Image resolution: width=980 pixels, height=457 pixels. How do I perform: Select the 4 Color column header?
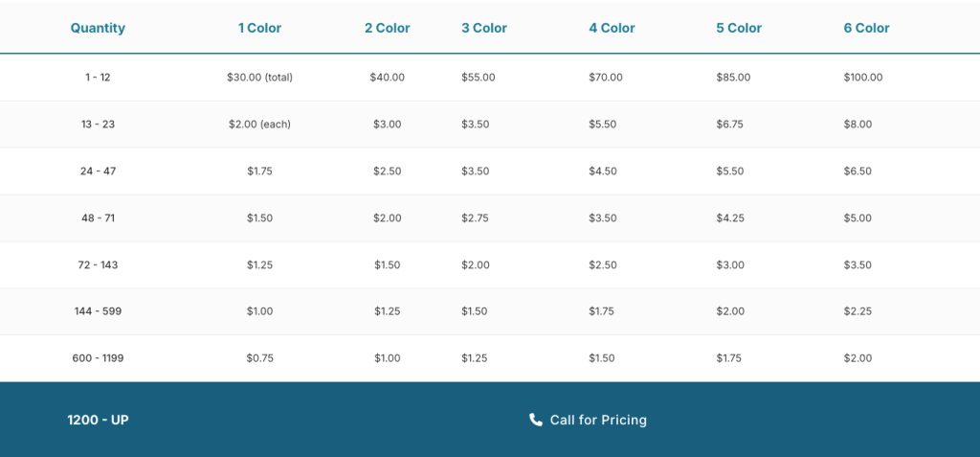[x=612, y=28]
